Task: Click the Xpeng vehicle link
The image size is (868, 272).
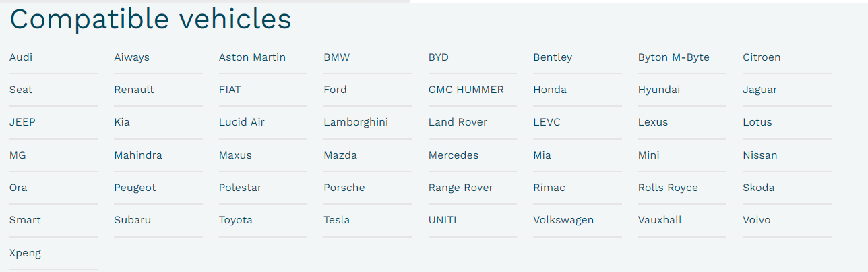Action: click(25, 253)
